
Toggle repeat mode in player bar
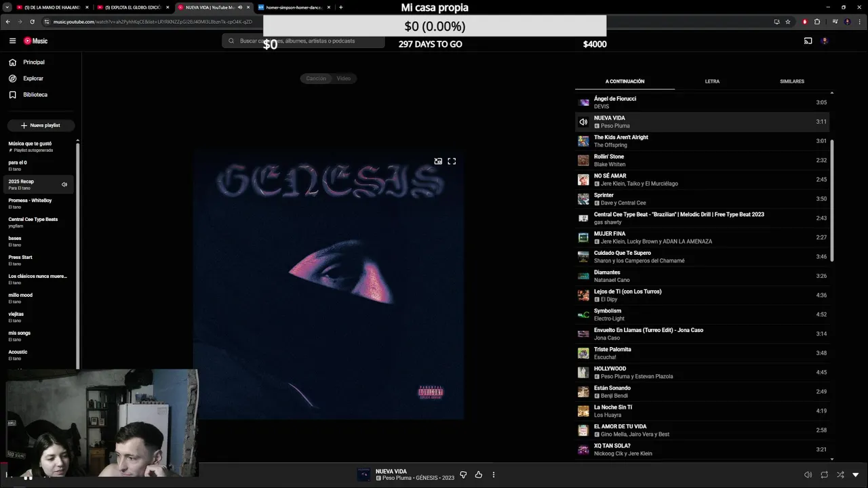[x=824, y=475]
